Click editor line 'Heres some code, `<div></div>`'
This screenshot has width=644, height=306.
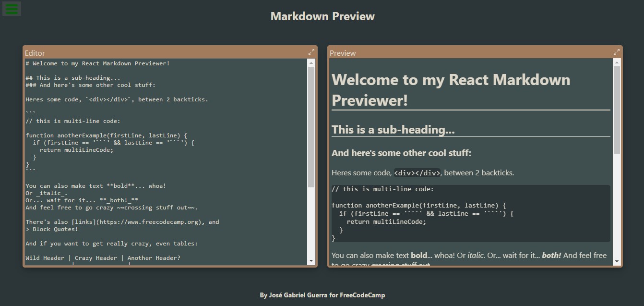[117, 99]
